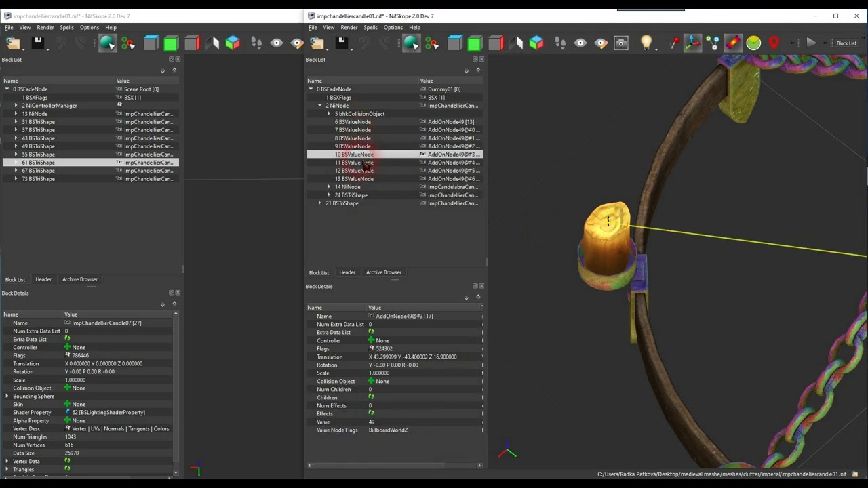Expand Bounding Sphere row in left Block Details
Viewport: 868px width, 488px height.
click(x=7, y=396)
